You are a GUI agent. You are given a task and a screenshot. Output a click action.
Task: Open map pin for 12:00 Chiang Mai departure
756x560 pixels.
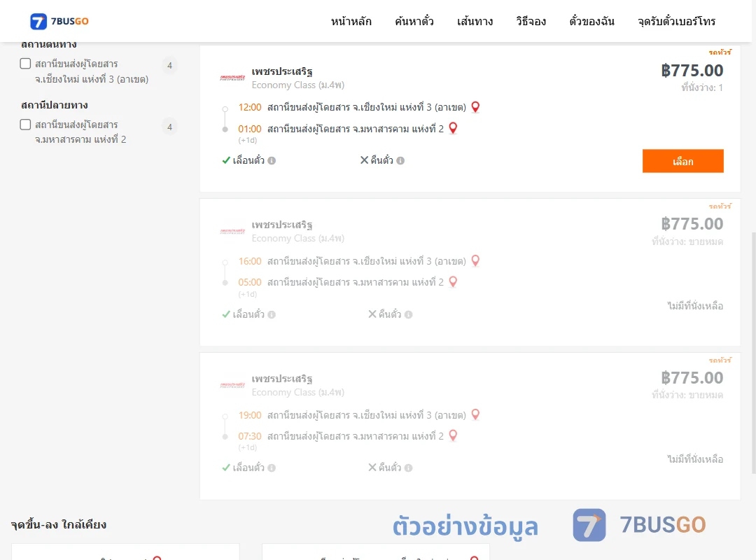pyautogui.click(x=475, y=107)
